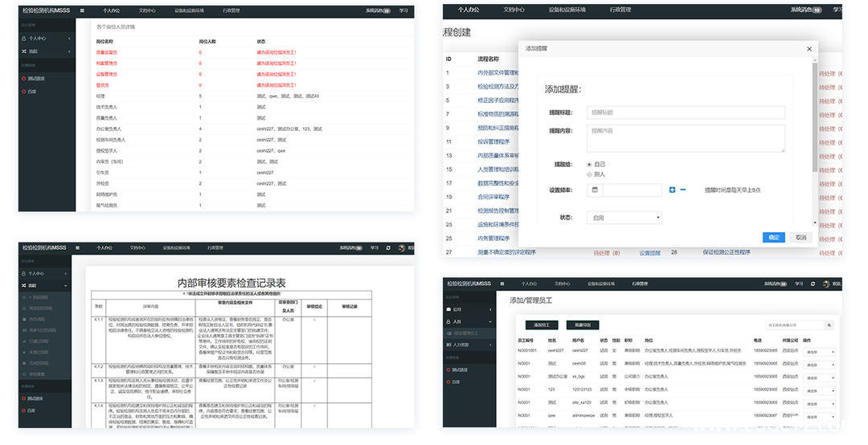Open action dropdown for cesh227 employee row
The image size is (868, 445).
[819, 352]
